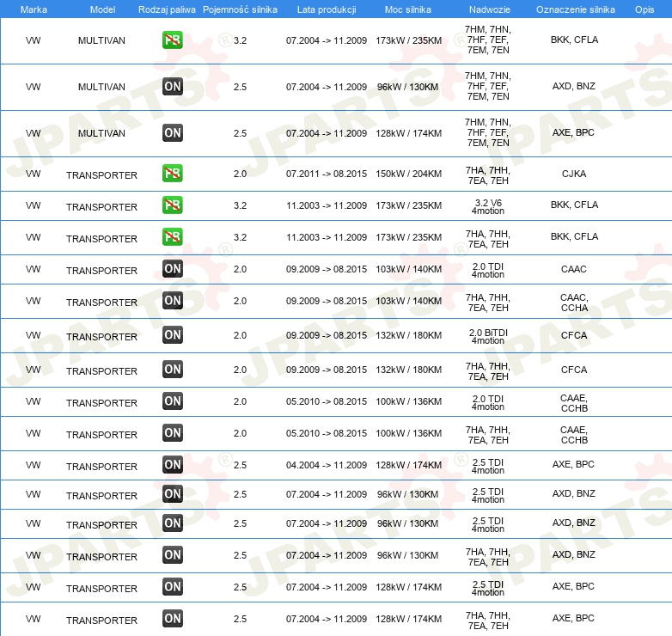
Task: Click VW in the Transporter CJKA row
Action: [33, 174]
